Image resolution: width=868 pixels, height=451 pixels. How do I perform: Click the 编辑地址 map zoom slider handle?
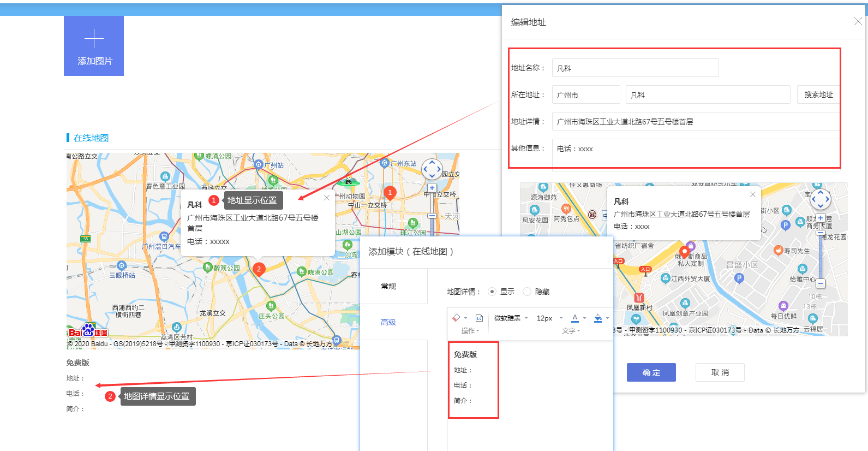821,233
